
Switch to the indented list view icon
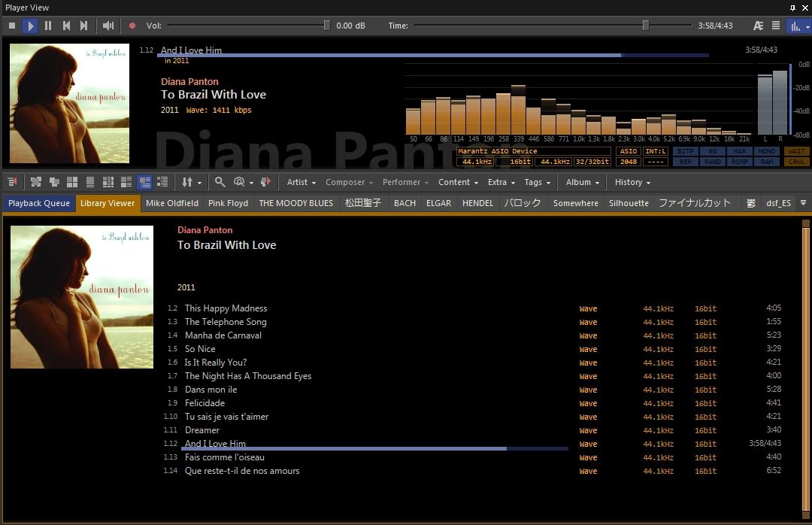click(x=162, y=182)
